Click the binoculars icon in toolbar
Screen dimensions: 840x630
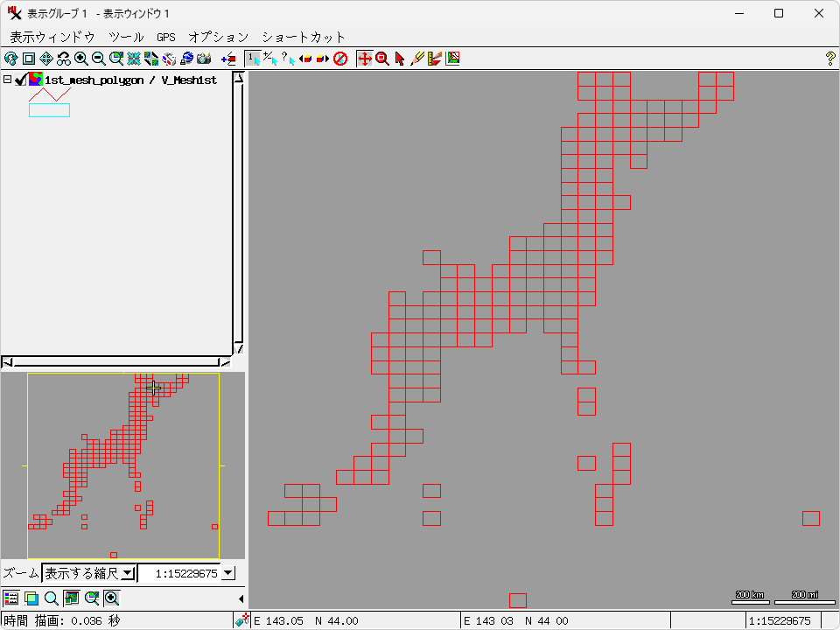(x=64, y=59)
